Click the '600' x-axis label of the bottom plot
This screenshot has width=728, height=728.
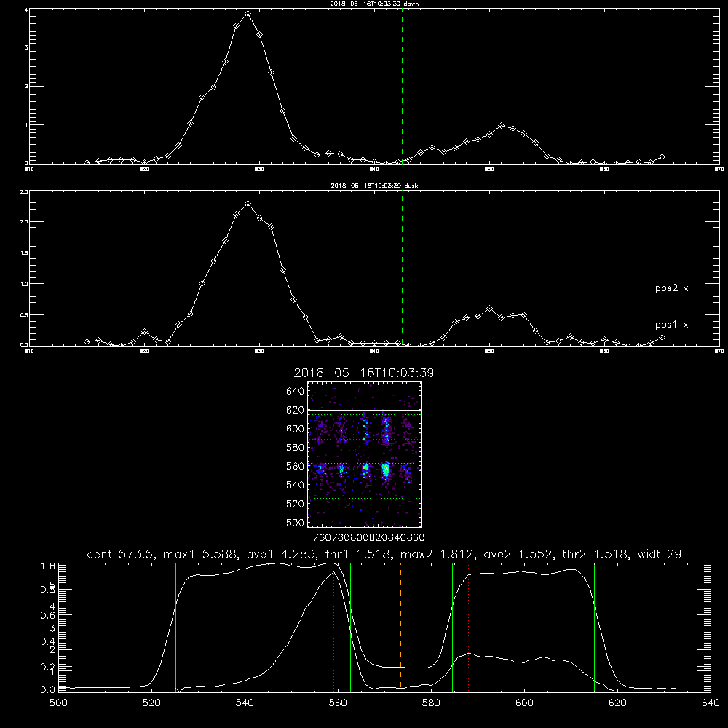[x=524, y=703]
